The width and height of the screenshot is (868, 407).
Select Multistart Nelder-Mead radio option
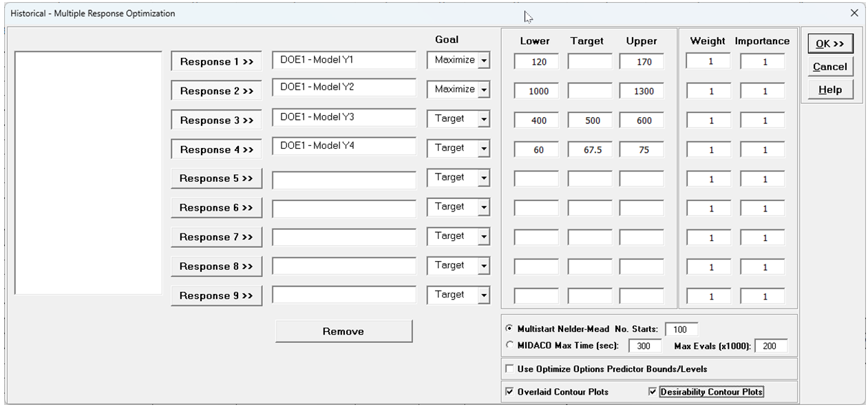coord(509,329)
